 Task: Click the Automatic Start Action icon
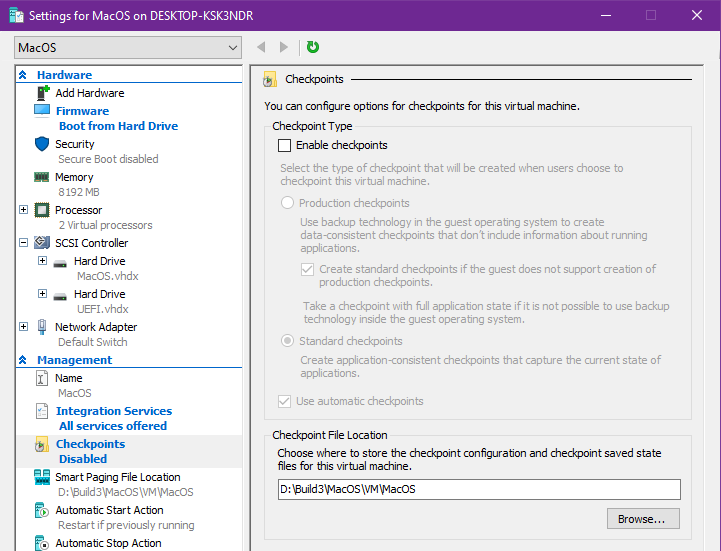point(42,510)
